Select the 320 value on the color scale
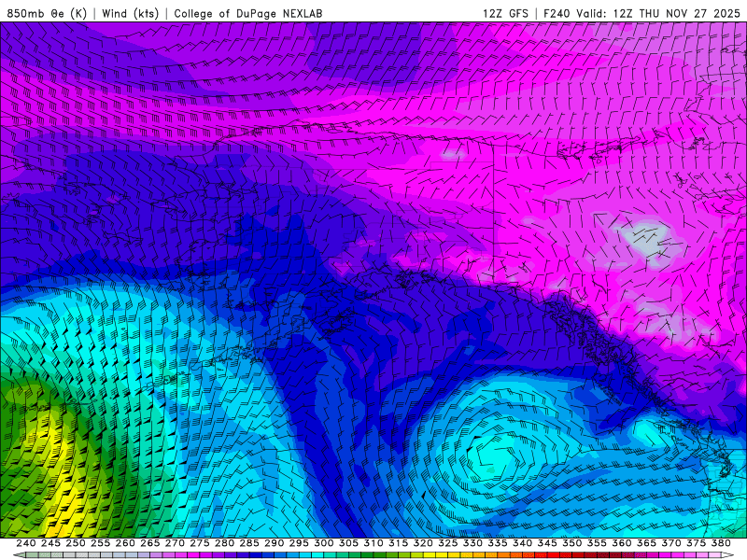This screenshot has height=560, width=747. pos(423,543)
